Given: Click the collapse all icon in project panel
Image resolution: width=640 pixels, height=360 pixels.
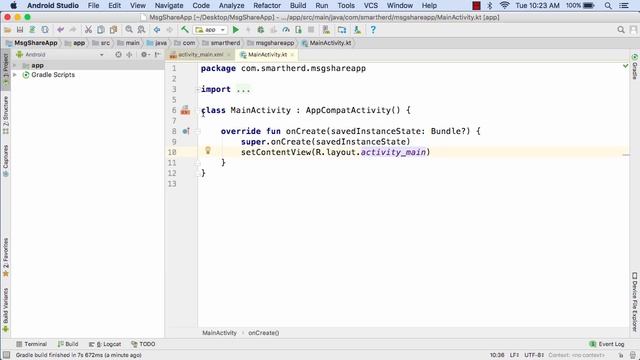Looking at the screenshot, I should pos(129,54).
